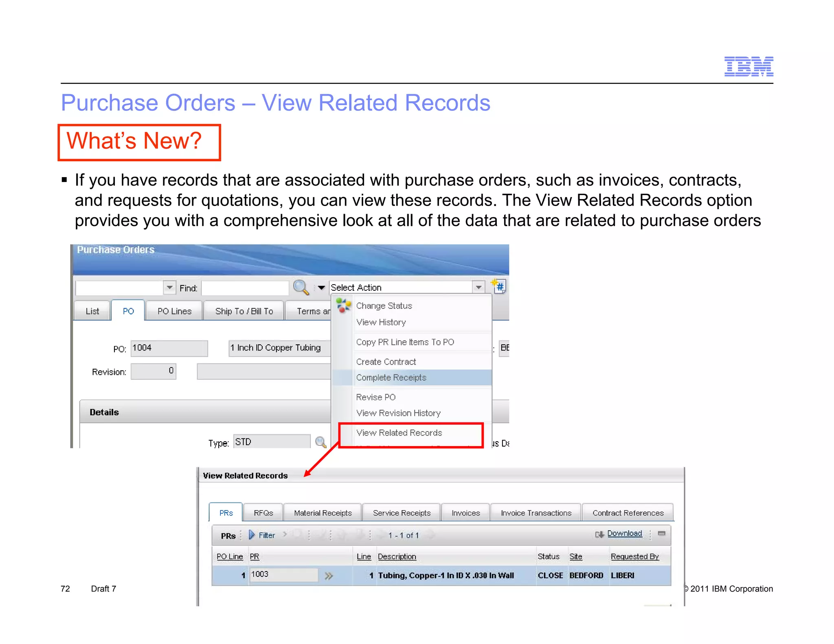Viewport: 834px width, 644px height.
Task: Click the create new PO autonumber icon
Action: click(x=499, y=286)
